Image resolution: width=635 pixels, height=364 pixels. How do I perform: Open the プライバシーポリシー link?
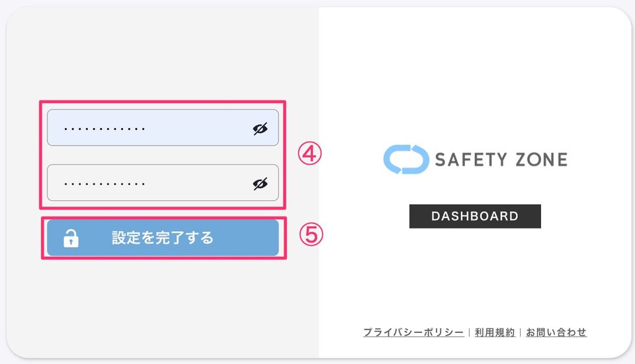tap(413, 332)
